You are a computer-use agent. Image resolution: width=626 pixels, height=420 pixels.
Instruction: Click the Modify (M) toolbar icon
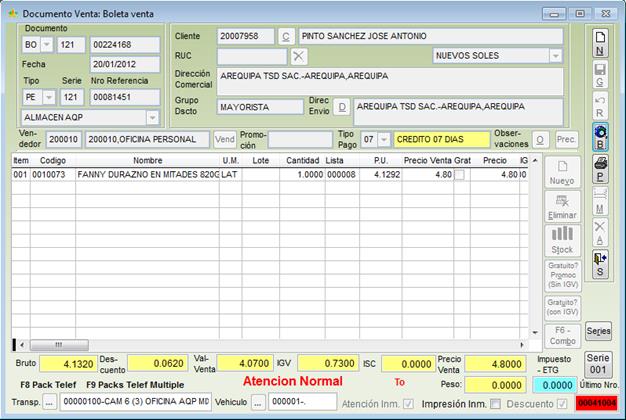coord(600,201)
